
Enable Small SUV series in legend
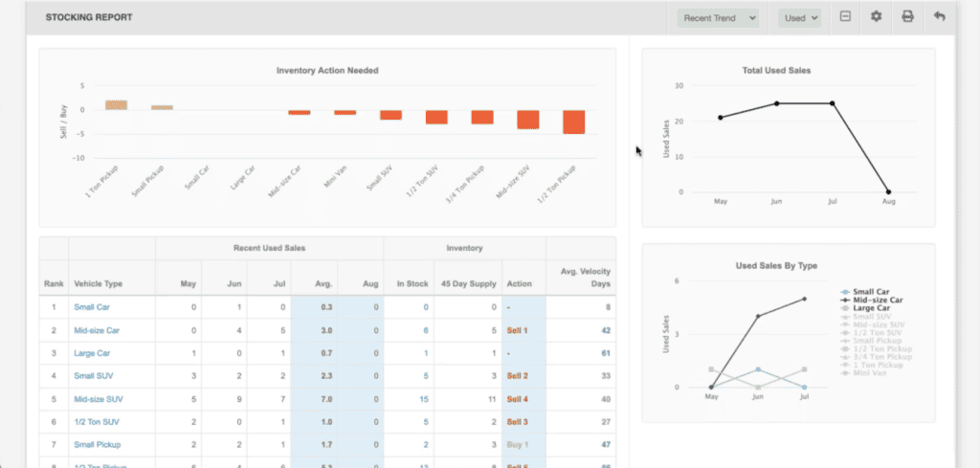coord(865,316)
